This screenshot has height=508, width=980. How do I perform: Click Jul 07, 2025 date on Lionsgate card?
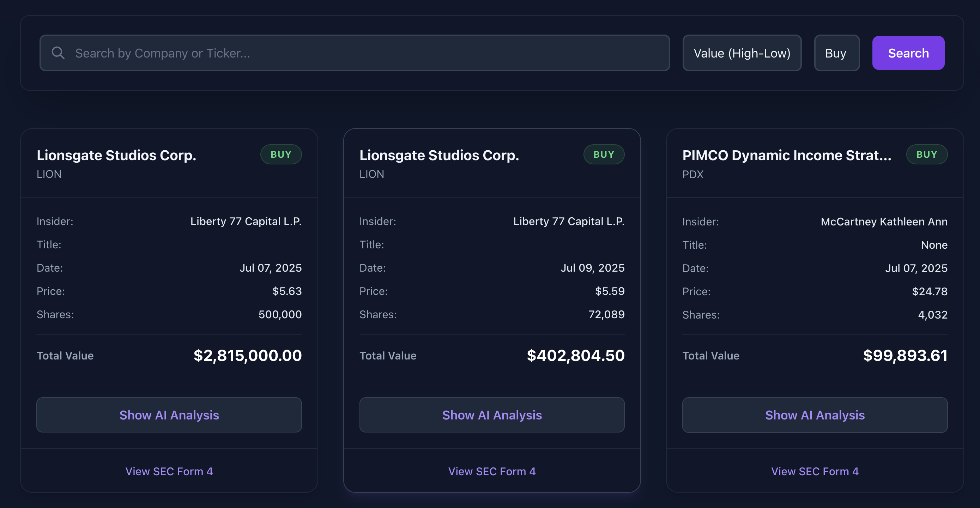pos(271,268)
